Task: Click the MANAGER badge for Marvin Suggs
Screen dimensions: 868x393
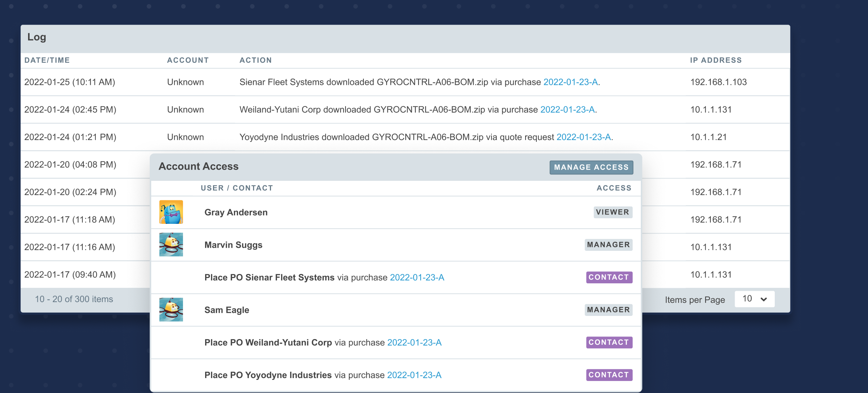Action: [x=609, y=245]
